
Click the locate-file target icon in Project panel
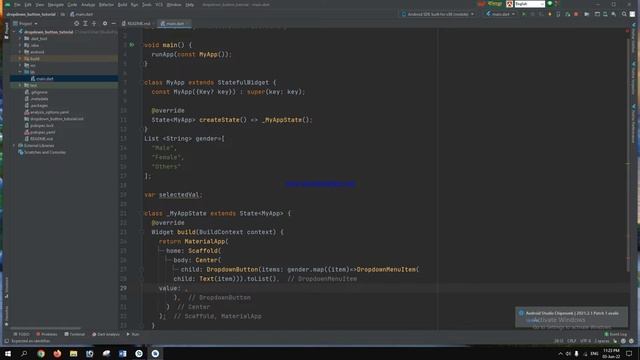(x=76, y=24)
